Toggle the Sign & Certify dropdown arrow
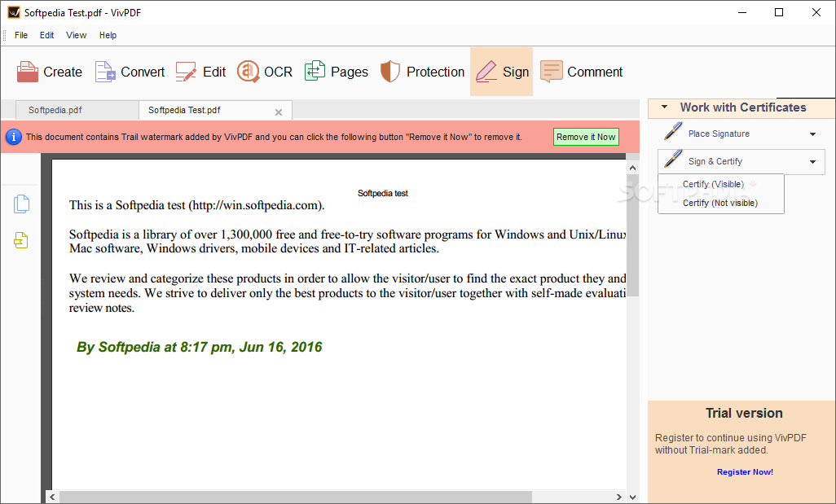The width and height of the screenshot is (836, 504). [812, 162]
